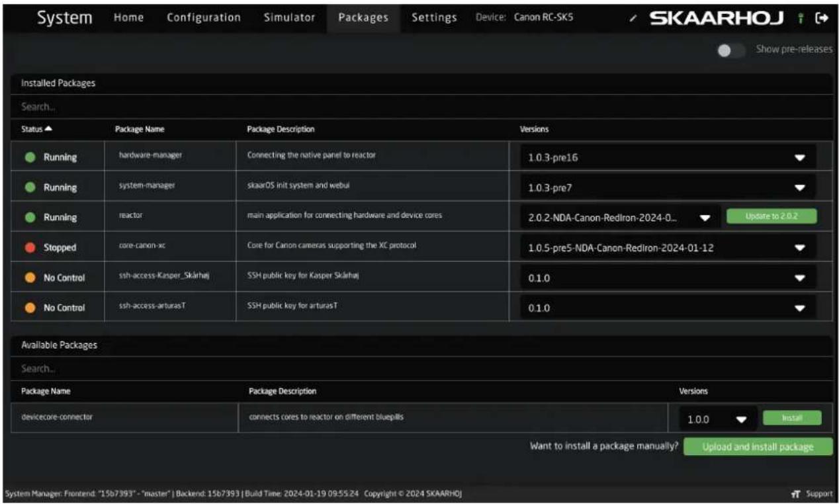Image resolution: width=839 pixels, height=504 pixels.
Task: Open hardware-manager version dropdown 1.0.3-pre16
Action: 668,158
